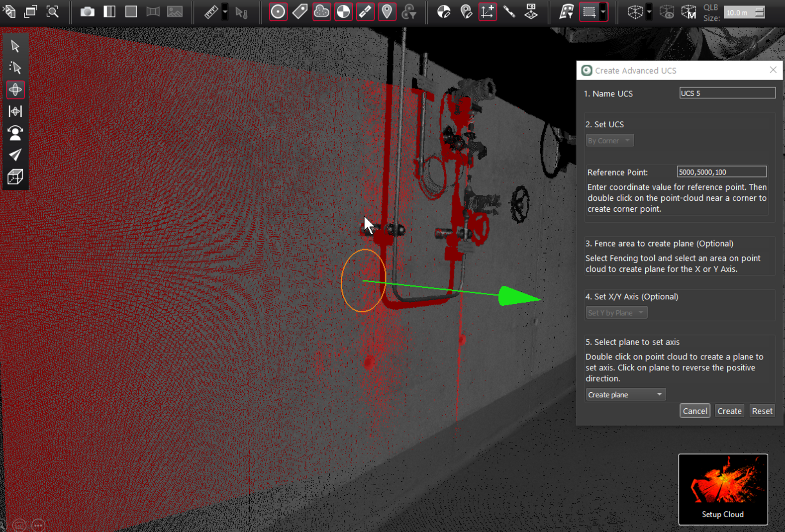The width and height of the screenshot is (785, 532).
Task: Click the Cancel button in dialog
Action: click(694, 411)
